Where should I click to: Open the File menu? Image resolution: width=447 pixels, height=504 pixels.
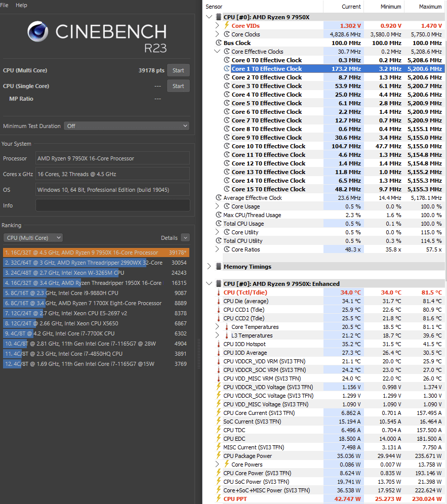click(x=4, y=5)
